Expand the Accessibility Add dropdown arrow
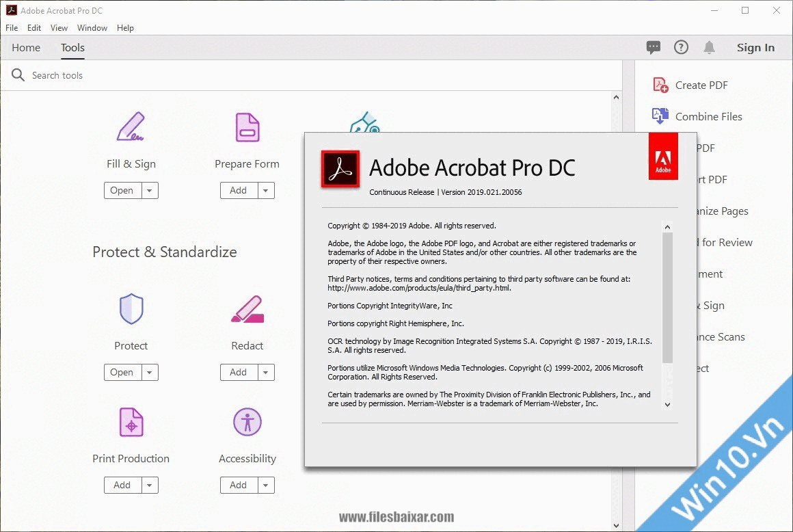The width and height of the screenshot is (793, 532). click(266, 485)
